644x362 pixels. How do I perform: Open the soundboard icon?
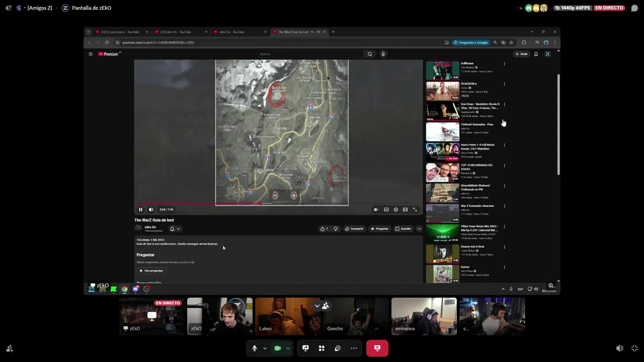338,348
